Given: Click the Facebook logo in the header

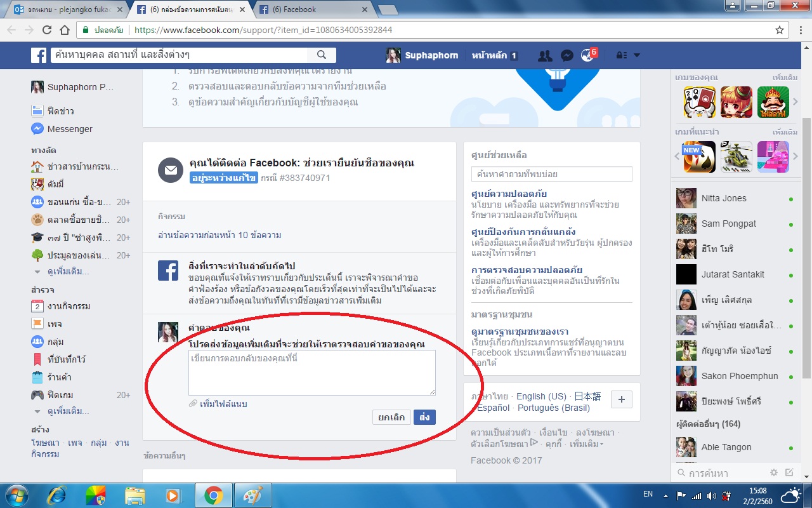Looking at the screenshot, I should tap(39, 55).
